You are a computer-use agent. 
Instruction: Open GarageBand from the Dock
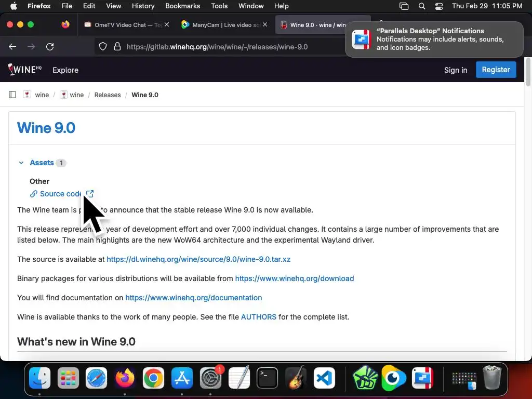296,378
